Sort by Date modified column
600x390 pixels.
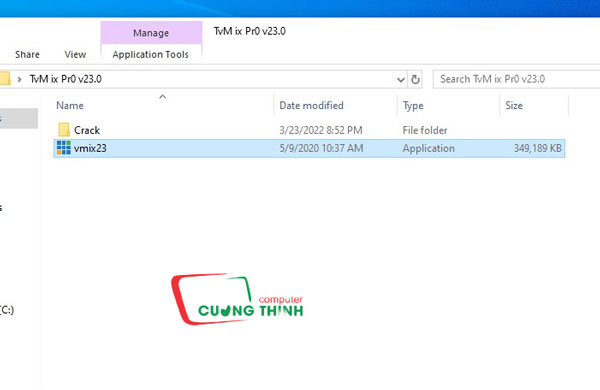tap(311, 105)
